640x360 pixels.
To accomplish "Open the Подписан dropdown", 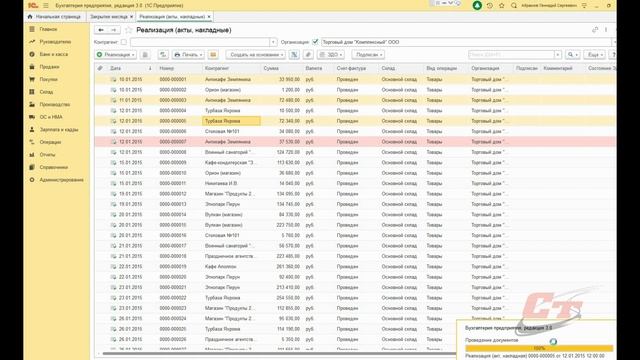I will [x=368, y=55].
